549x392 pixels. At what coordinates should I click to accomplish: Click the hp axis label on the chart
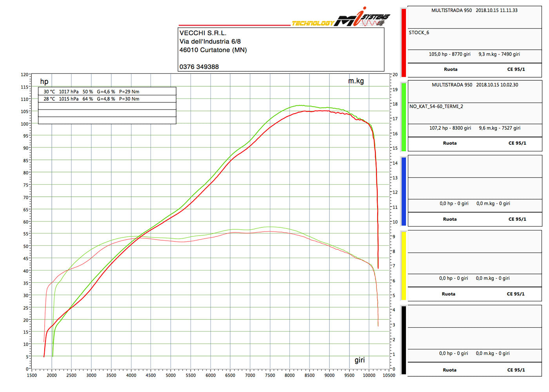point(44,82)
